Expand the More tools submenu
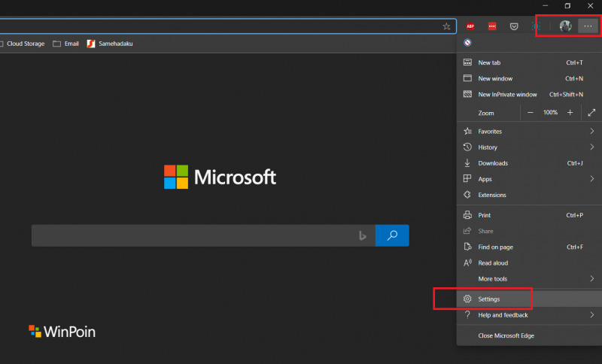Image resolution: width=602 pixels, height=364 pixels. coord(529,279)
